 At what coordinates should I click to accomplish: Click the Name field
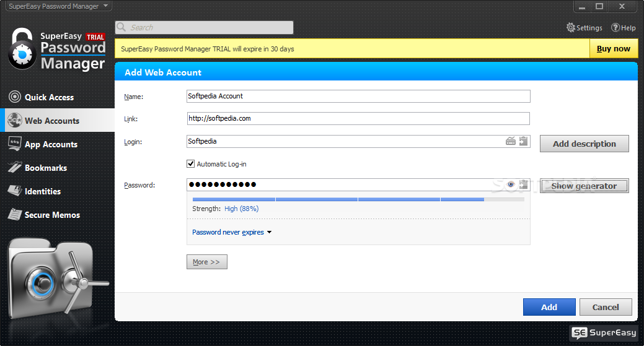pyautogui.click(x=358, y=97)
